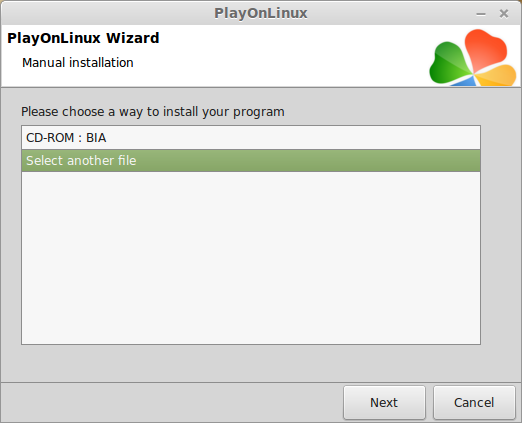Click the PlayOnLinux Wizard heading
This screenshot has height=423, width=522.
coord(83,38)
